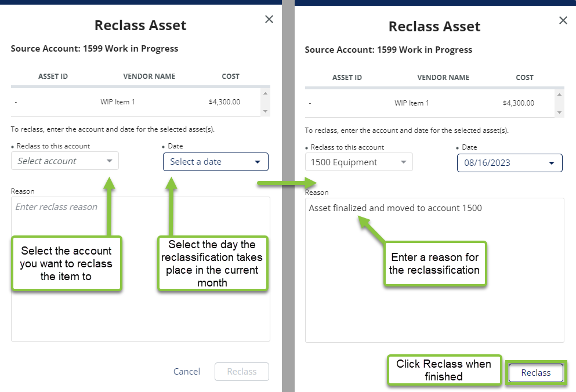Open the 08/16/2023 date dropdown
The height and width of the screenshot is (392, 576).
[x=509, y=163]
